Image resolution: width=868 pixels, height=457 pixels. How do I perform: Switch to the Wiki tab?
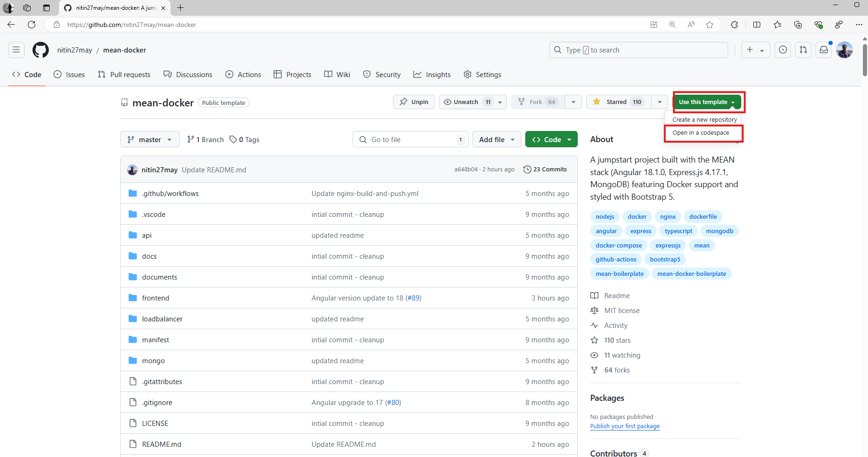tap(337, 74)
